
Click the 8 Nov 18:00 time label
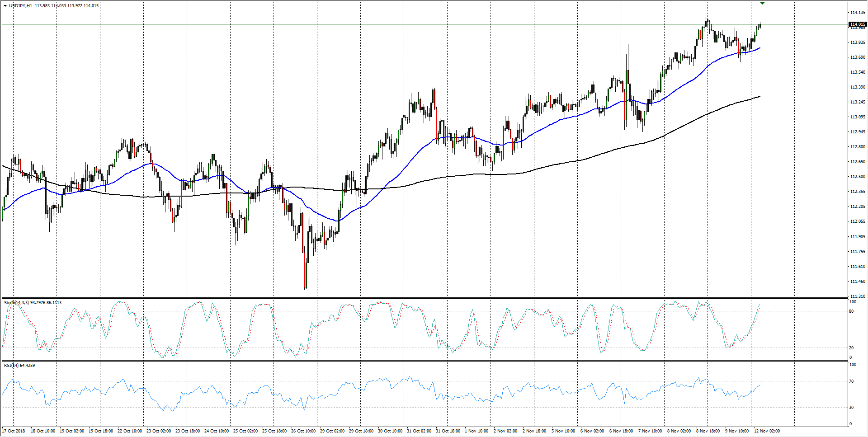(x=708, y=431)
